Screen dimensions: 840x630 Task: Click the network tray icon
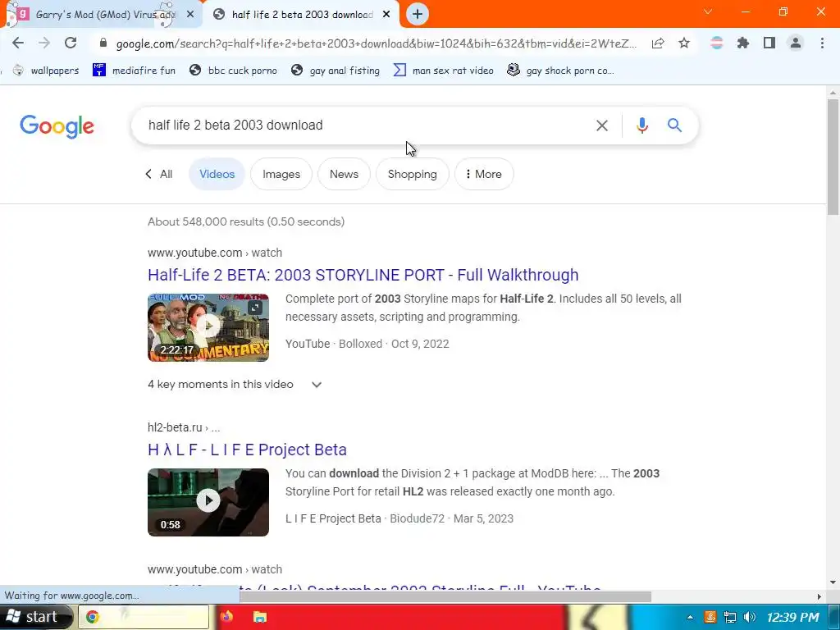coord(729,617)
